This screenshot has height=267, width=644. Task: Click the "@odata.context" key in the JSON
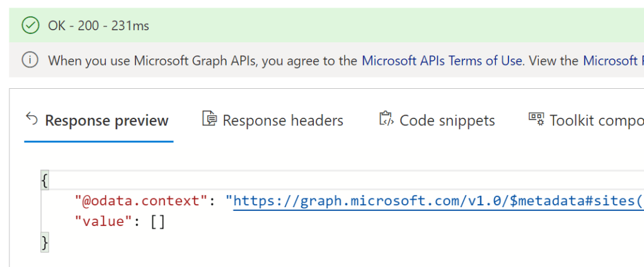coord(142,202)
